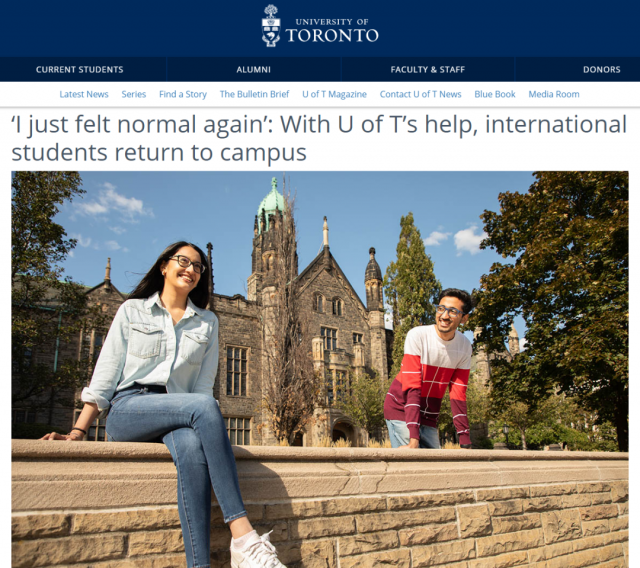
Task: Click the University of Toronto crest logo
Action: coord(271,26)
